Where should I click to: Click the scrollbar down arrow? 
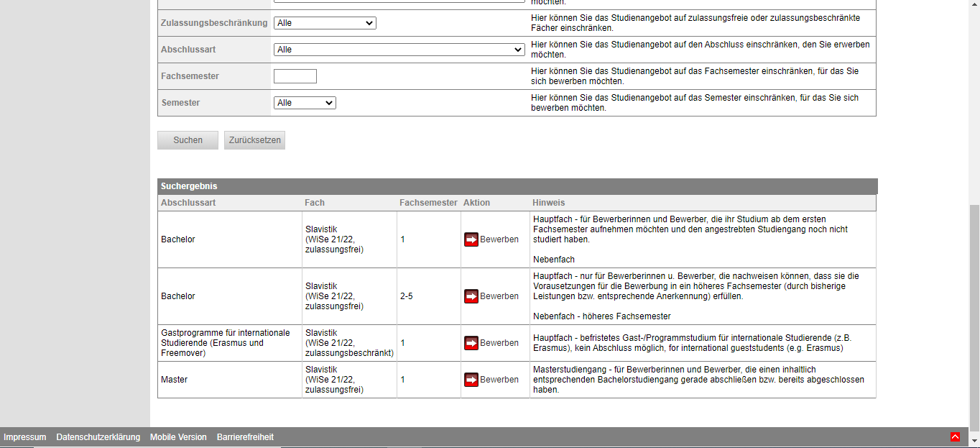[x=974, y=441]
